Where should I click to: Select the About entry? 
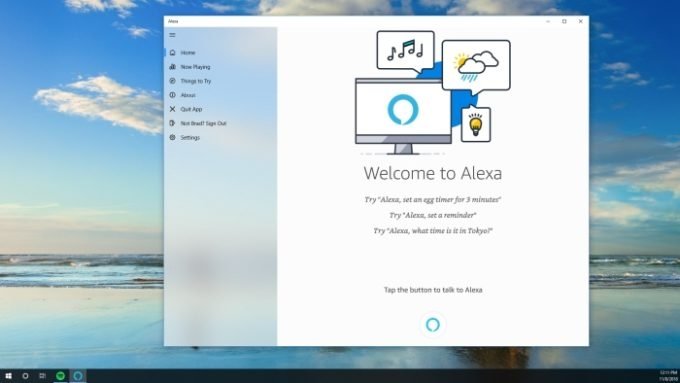click(x=221, y=95)
